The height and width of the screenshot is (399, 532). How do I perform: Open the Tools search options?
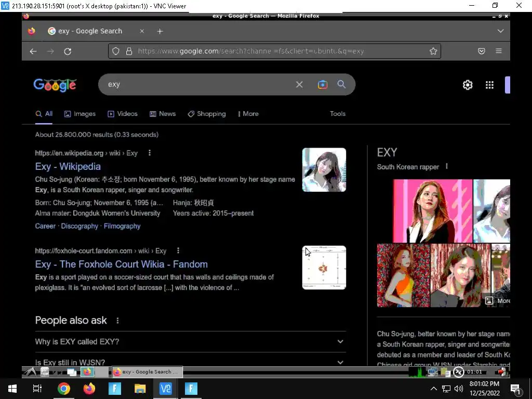coord(338,114)
